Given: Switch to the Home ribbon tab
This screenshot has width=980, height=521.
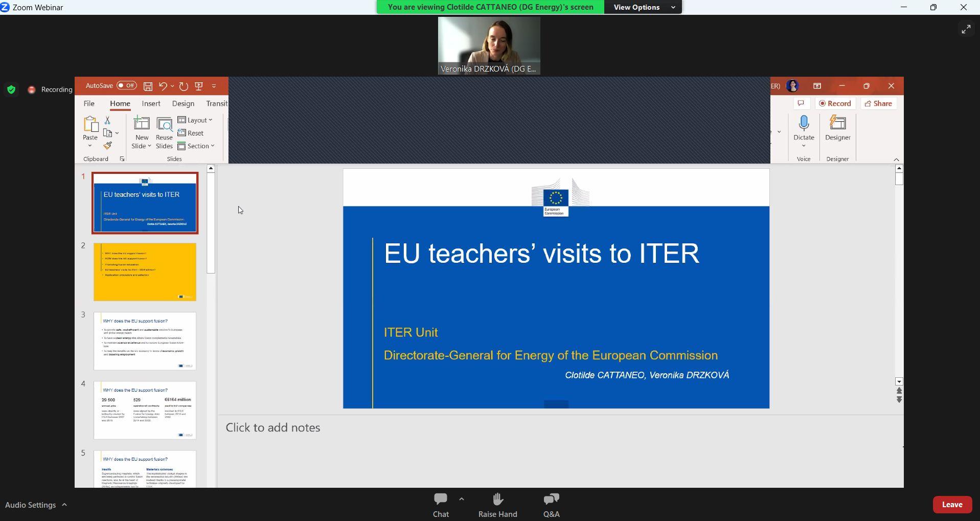Looking at the screenshot, I should click(120, 104).
